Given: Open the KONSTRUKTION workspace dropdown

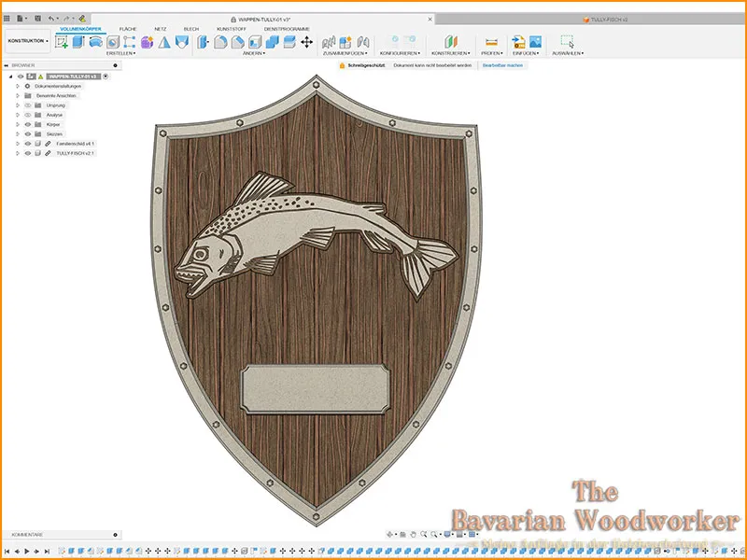Looking at the screenshot, I should (28, 41).
